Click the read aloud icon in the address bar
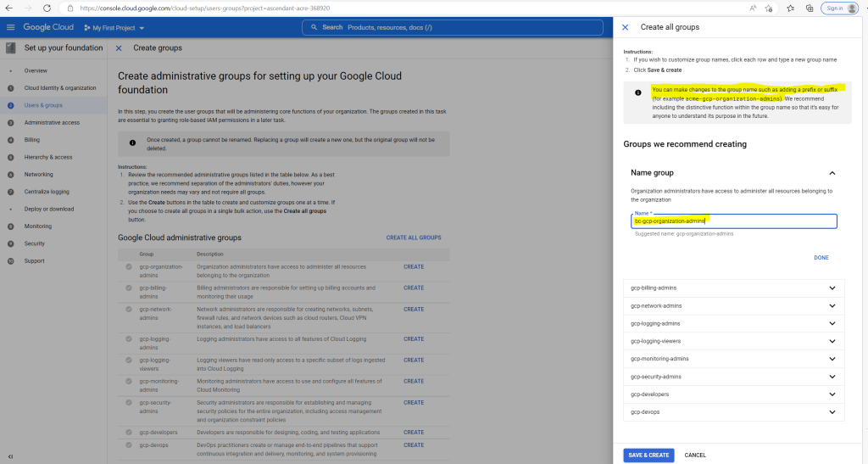Screen dimensions: 868x464 tap(753, 8)
